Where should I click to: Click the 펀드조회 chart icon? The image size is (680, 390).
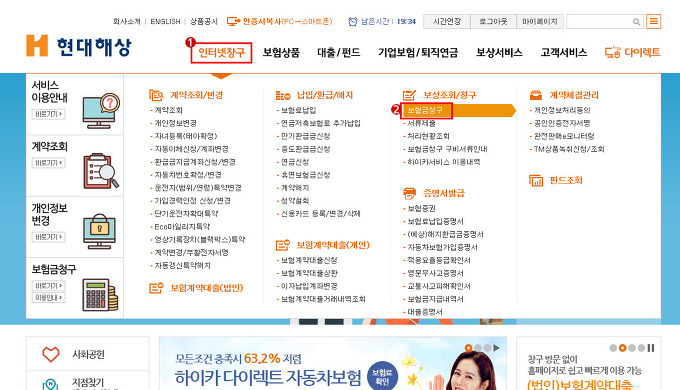click(536, 180)
